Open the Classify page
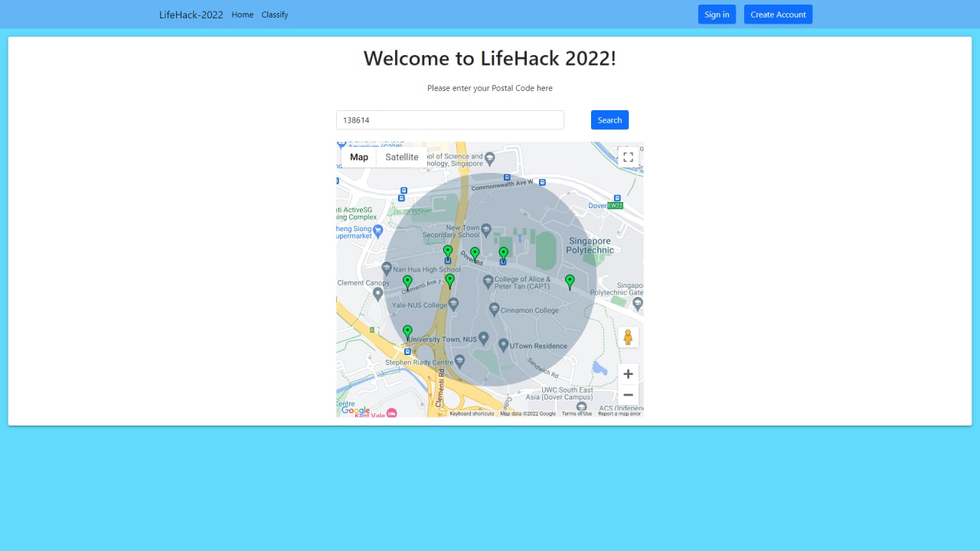The height and width of the screenshot is (551, 980). (275, 15)
